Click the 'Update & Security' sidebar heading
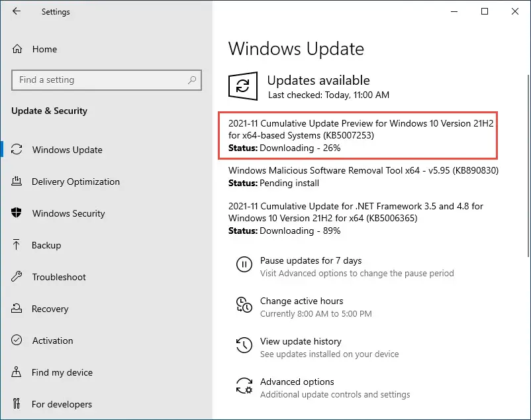Screen dimensions: 531x420 coord(49,111)
